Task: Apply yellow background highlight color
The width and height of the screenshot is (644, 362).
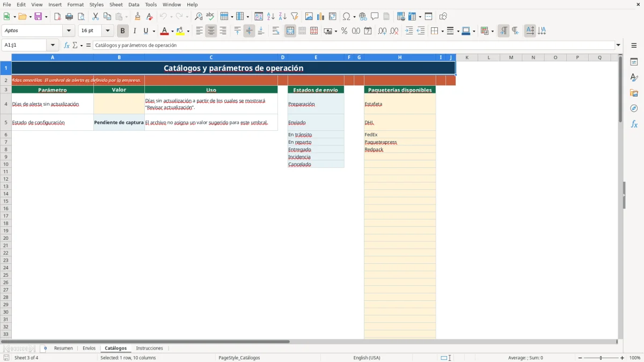Action: tap(180, 31)
